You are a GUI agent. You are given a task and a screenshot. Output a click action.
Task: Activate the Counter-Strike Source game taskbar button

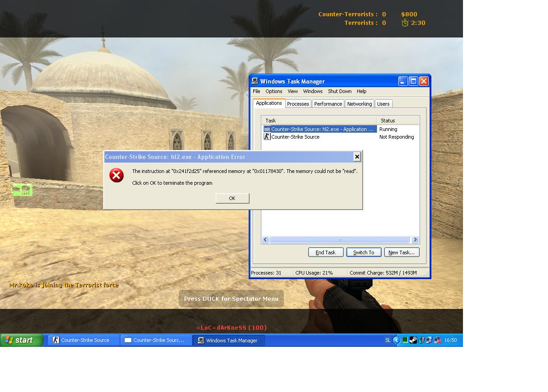84,340
